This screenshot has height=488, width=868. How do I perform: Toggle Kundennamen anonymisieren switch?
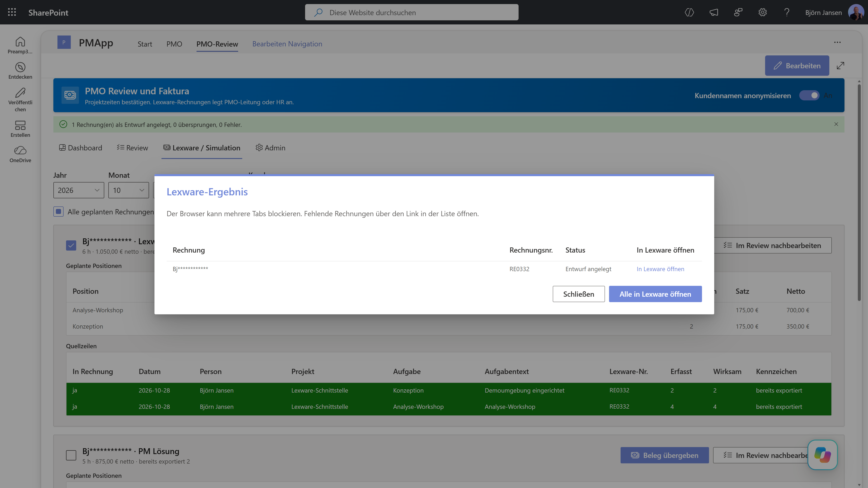click(x=809, y=95)
